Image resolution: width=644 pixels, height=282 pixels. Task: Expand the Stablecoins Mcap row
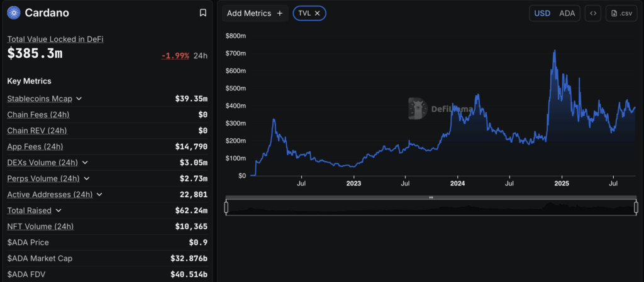(x=79, y=99)
